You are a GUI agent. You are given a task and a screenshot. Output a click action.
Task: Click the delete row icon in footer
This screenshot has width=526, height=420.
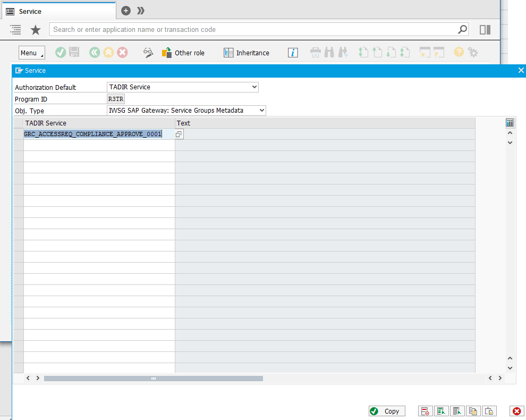pos(425,411)
